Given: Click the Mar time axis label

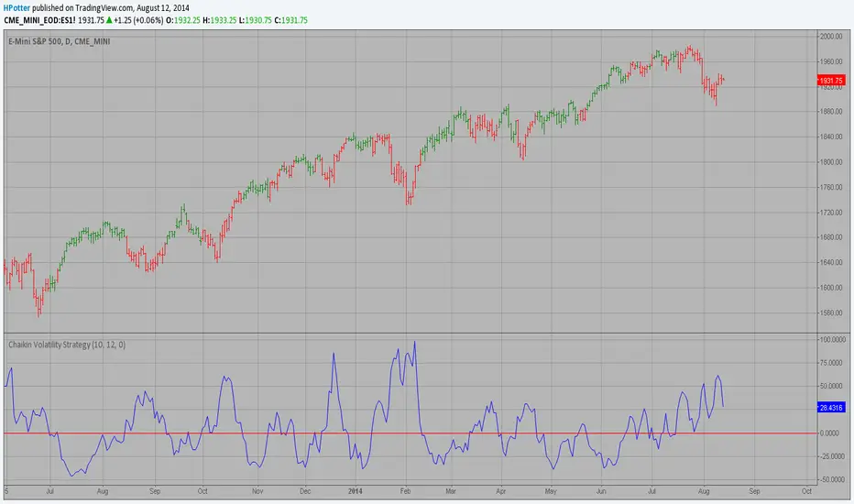Looking at the screenshot, I should 451,491.
